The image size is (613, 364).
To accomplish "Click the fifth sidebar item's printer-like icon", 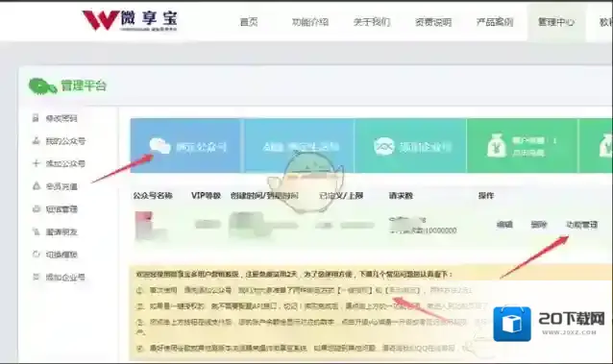I will 36,208.
